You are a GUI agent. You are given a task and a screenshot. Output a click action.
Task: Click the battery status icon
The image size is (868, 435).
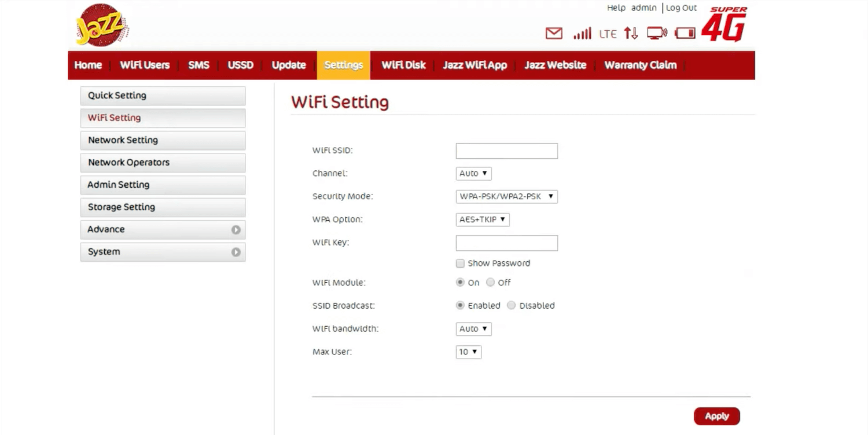(685, 34)
